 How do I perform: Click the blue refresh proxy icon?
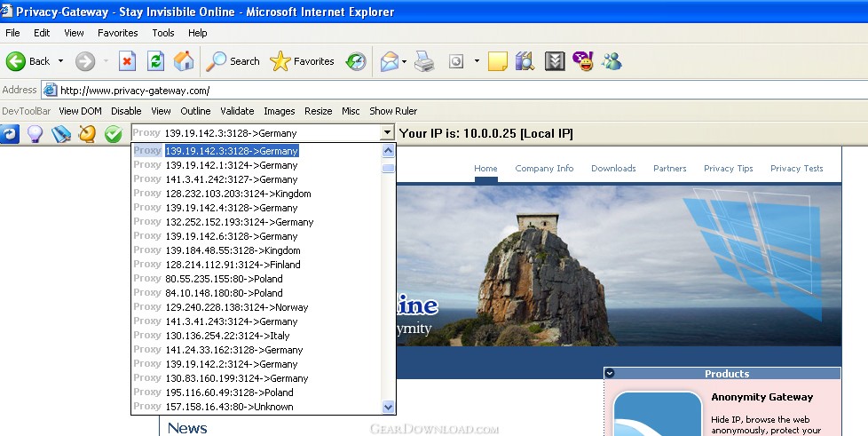click(10, 133)
